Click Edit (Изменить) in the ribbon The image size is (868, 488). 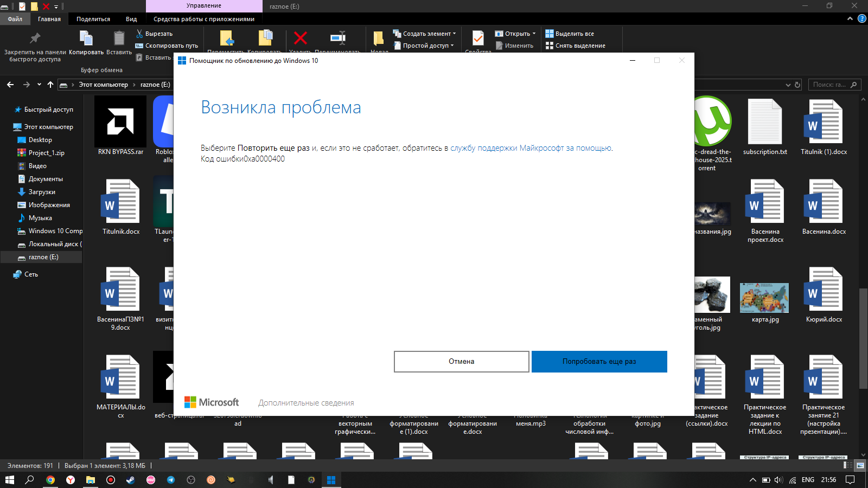click(x=514, y=46)
